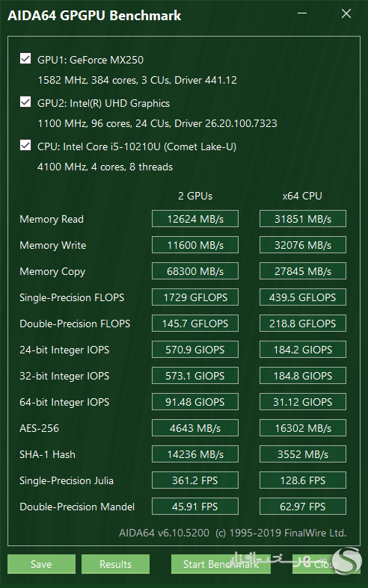Click the CPU SHA-1 Hash value 3552 MB/s
Viewport: 368px width, 588px height.
click(303, 454)
